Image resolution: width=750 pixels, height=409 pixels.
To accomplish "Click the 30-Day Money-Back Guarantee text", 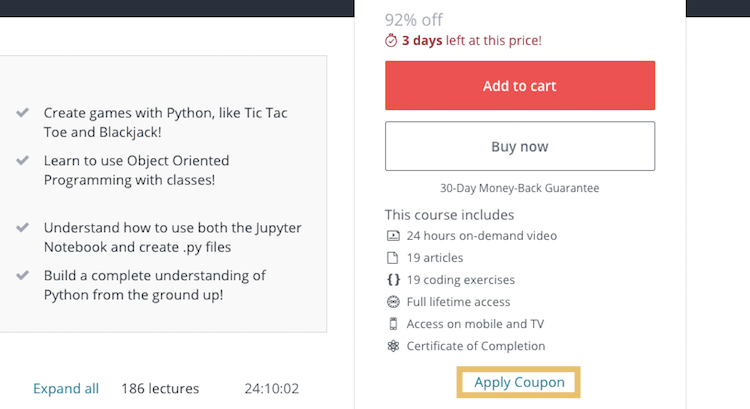I will [x=519, y=188].
